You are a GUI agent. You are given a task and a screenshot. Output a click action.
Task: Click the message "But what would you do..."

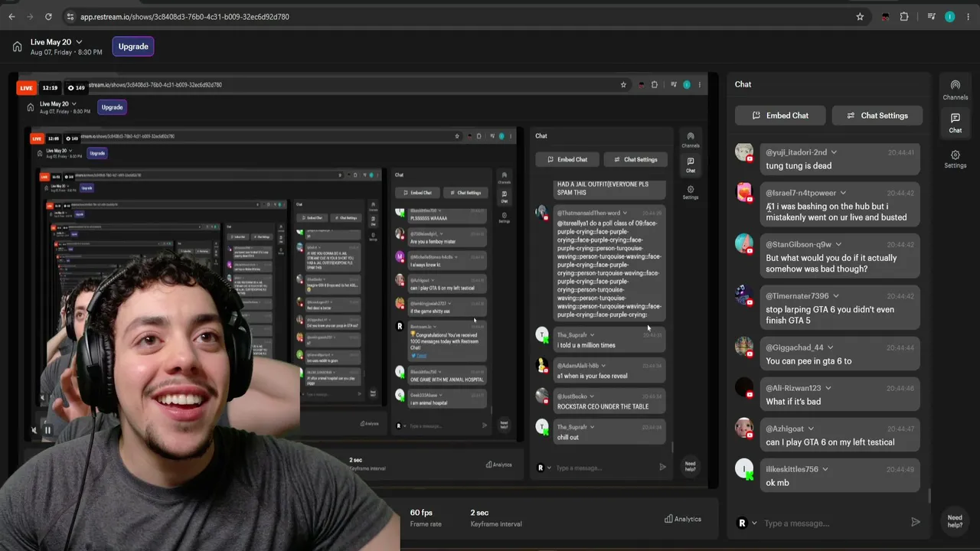tap(831, 263)
